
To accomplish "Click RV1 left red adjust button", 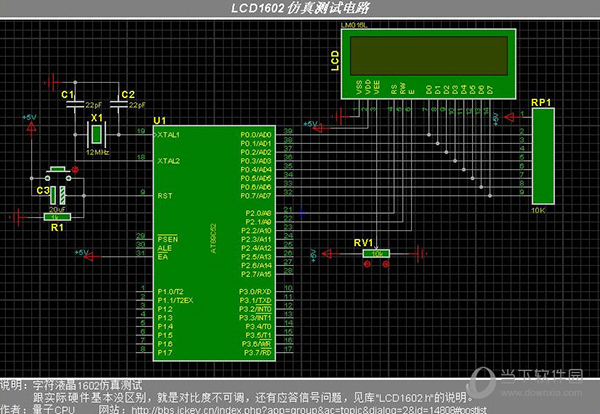I will point(367,264).
